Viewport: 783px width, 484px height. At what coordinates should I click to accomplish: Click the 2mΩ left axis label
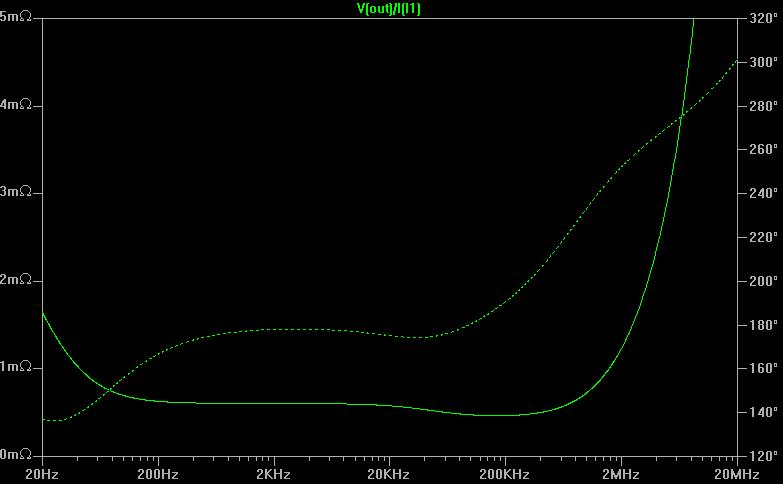(15, 279)
